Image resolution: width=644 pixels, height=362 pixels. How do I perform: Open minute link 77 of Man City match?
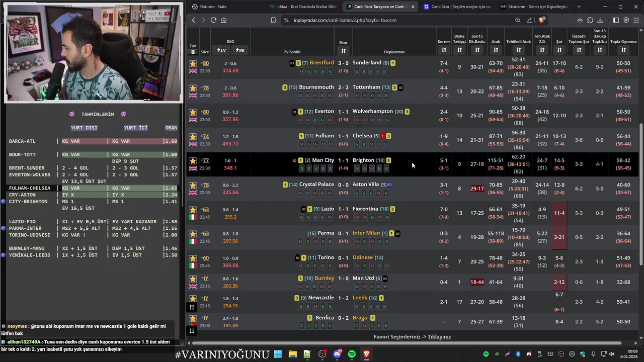click(206, 161)
